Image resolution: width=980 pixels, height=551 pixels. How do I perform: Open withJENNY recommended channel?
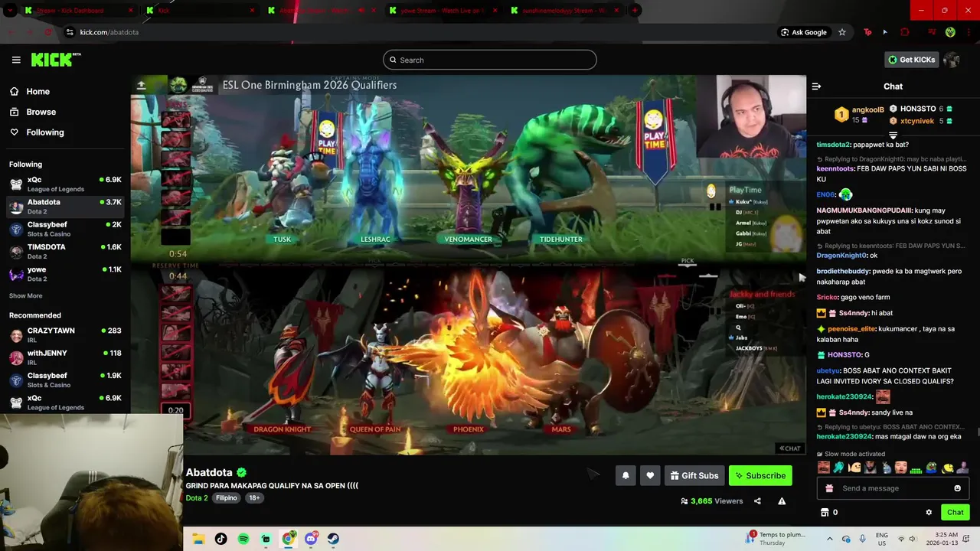[x=65, y=357]
